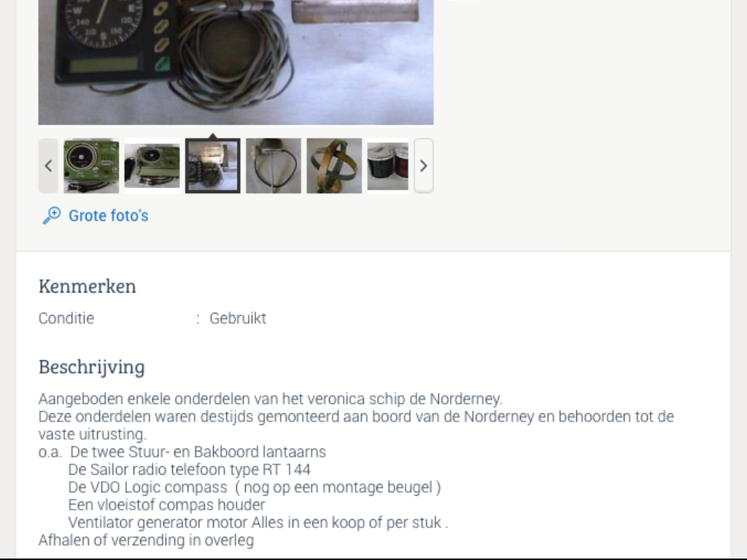747x560 pixels.
Task: Click the magnifier icon beside Grote foto's
Action: click(x=52, y=215)
